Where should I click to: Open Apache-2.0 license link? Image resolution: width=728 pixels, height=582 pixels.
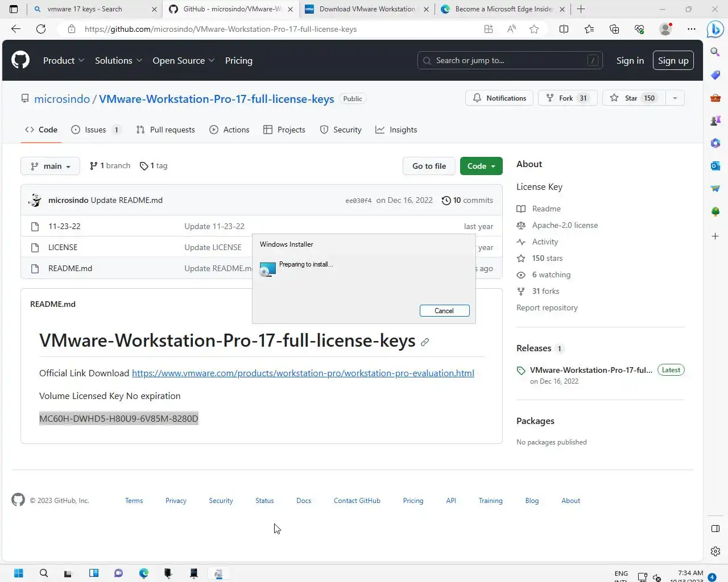[x=565, y=225]
